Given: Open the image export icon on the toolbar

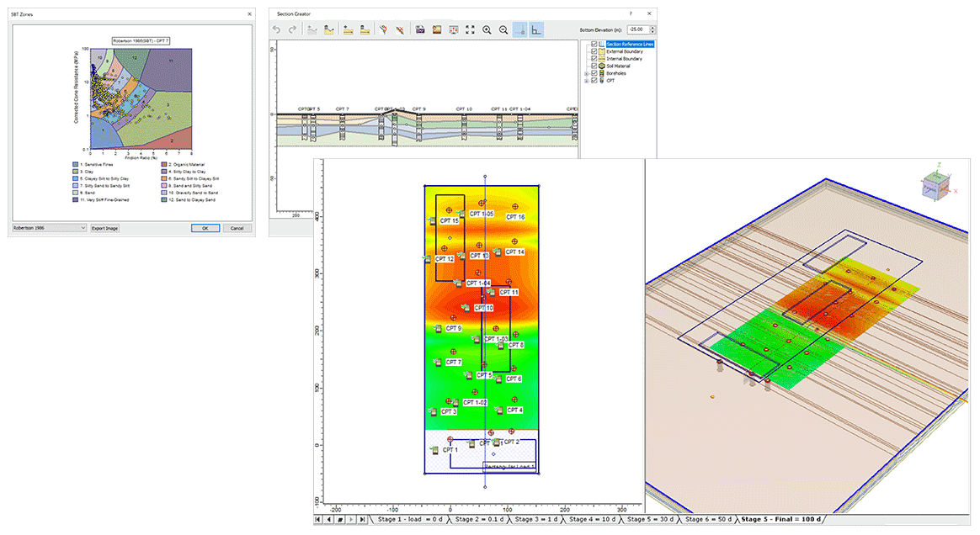Looking at the screenshot, I should click(436, 29).
